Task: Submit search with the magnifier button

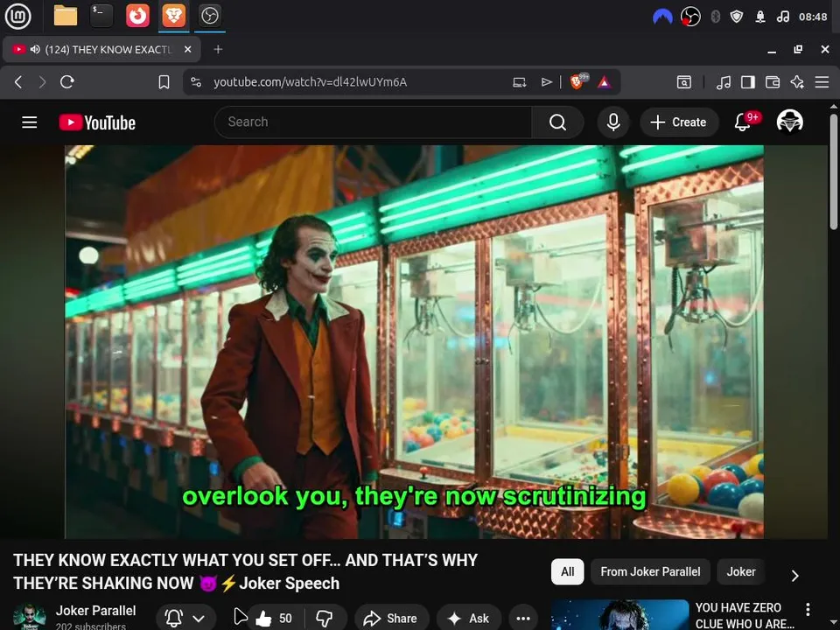Action: (557, 122)
